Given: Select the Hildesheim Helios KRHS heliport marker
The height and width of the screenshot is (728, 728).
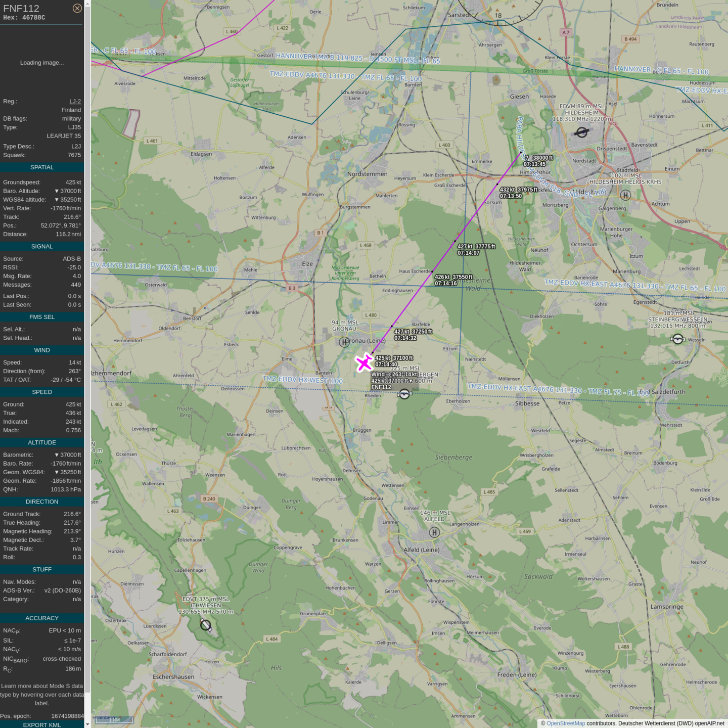Looking at the screenshot, I should (625, 195).
